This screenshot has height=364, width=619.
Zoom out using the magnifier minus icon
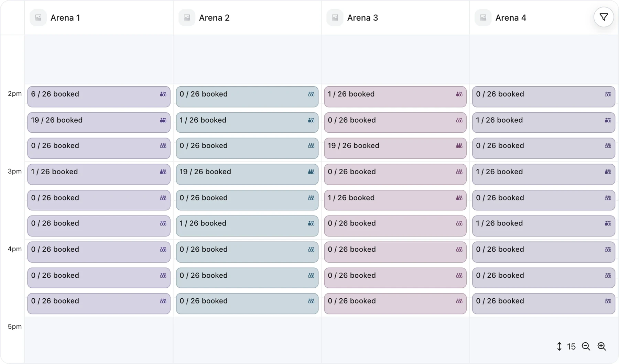(x=586, y=346)
